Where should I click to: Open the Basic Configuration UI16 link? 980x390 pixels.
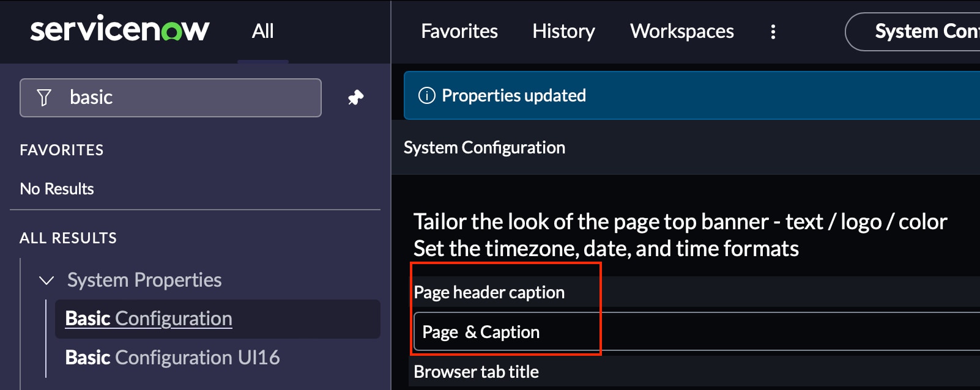[x=173, y=358]
